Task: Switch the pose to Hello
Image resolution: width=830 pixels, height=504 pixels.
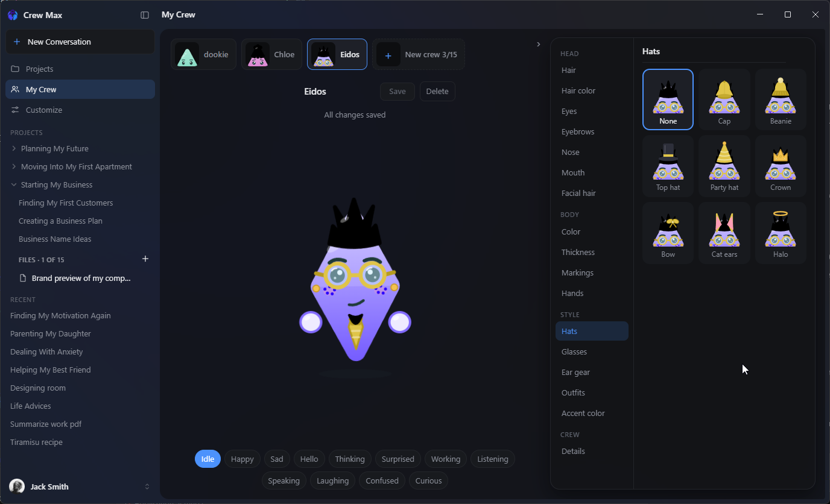Action: [309, 459]
